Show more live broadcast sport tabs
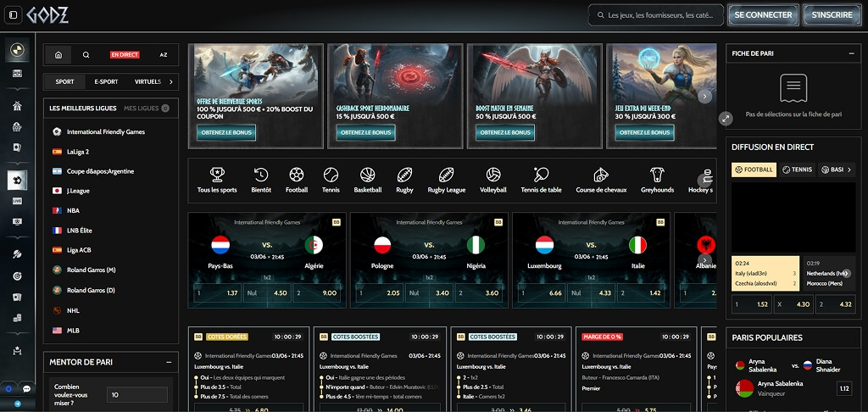Viewport: 868px width, 412px height. click(x=849, y=170)
